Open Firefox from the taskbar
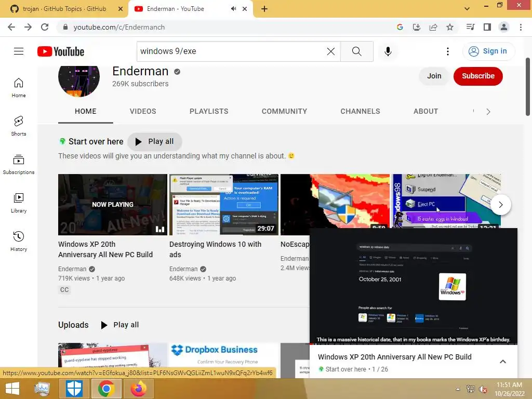Viewport: 532px width, 399px height. (139, 389)
